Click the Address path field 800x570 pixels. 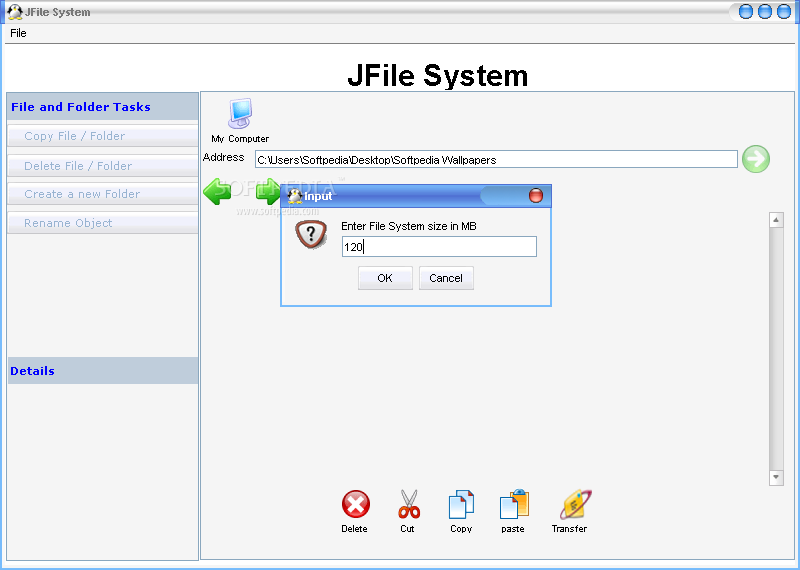[x=496, y=159]
